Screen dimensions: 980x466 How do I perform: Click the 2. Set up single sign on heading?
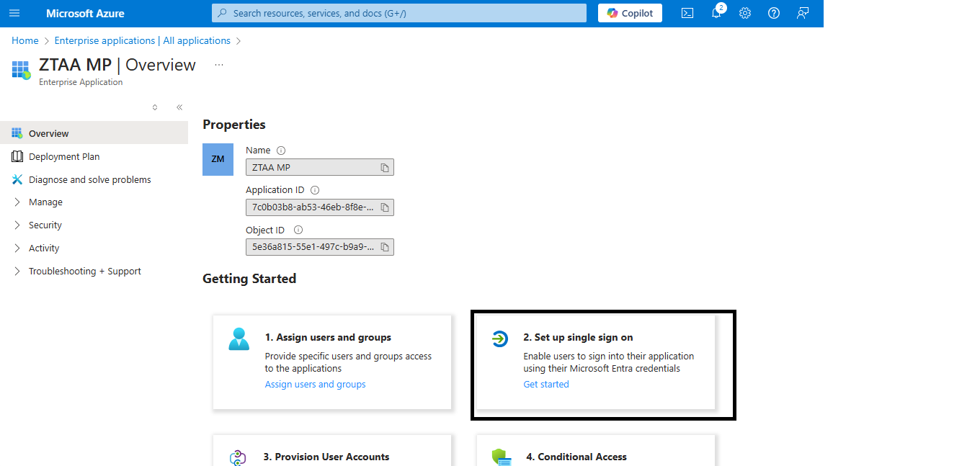tap(578, 337)
